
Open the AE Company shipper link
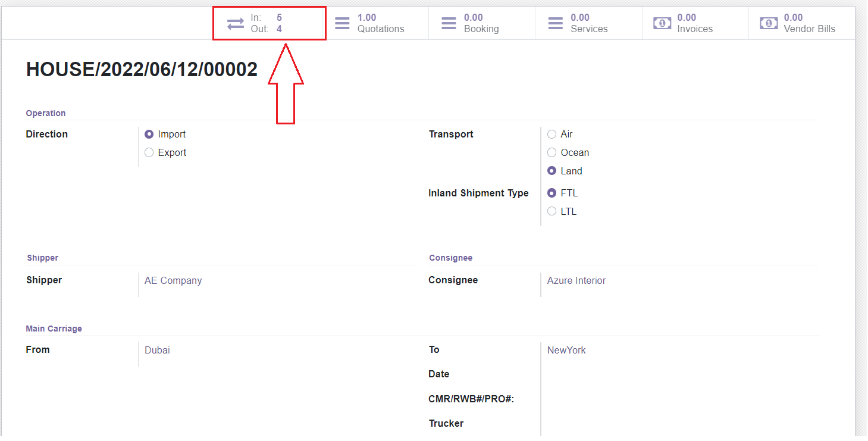coord(173,281)
